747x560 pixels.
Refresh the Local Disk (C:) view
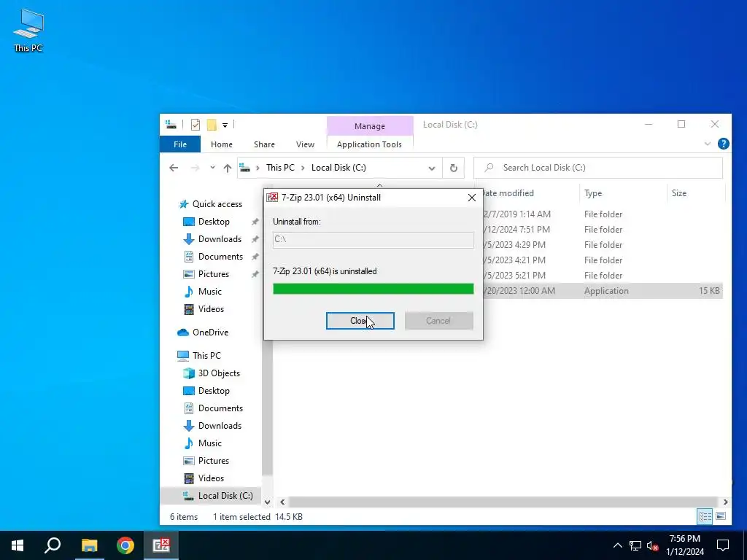click(454, 168)
